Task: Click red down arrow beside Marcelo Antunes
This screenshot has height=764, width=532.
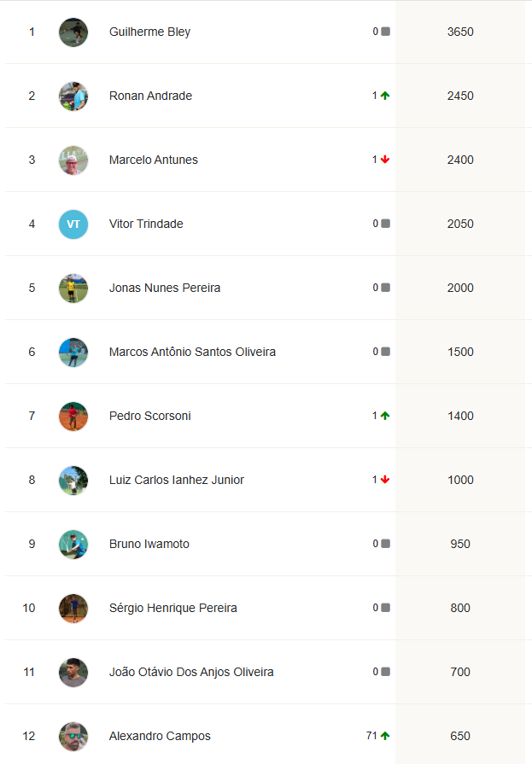Action: (385, 160)
